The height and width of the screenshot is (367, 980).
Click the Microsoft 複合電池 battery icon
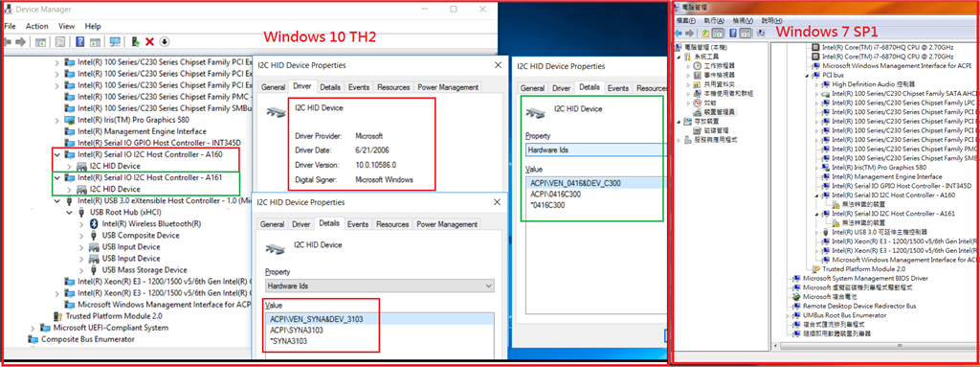pos(796,296)
